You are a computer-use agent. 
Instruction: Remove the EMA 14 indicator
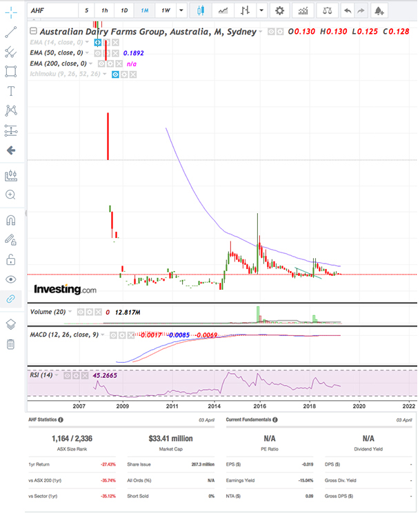point(115,43)
